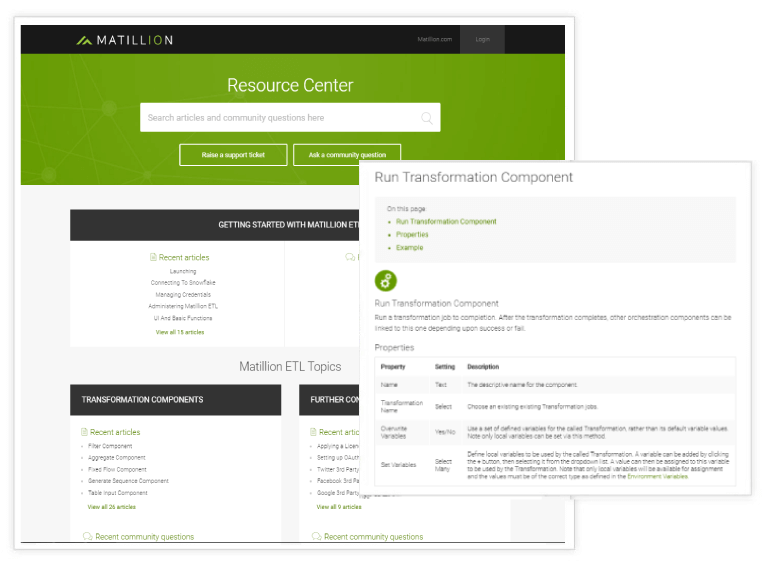Click the Matillion logo in header

click(x=125, y=40)
